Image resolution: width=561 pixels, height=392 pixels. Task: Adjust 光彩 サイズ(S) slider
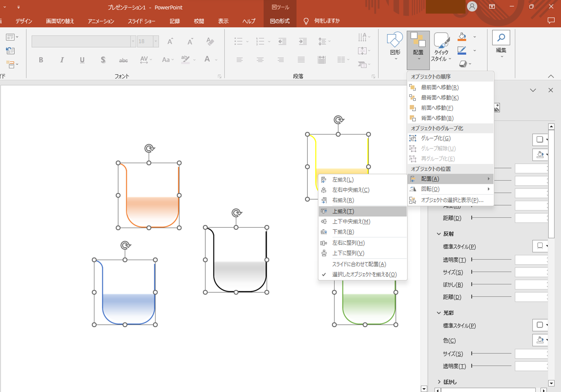[x=491, y=353]
